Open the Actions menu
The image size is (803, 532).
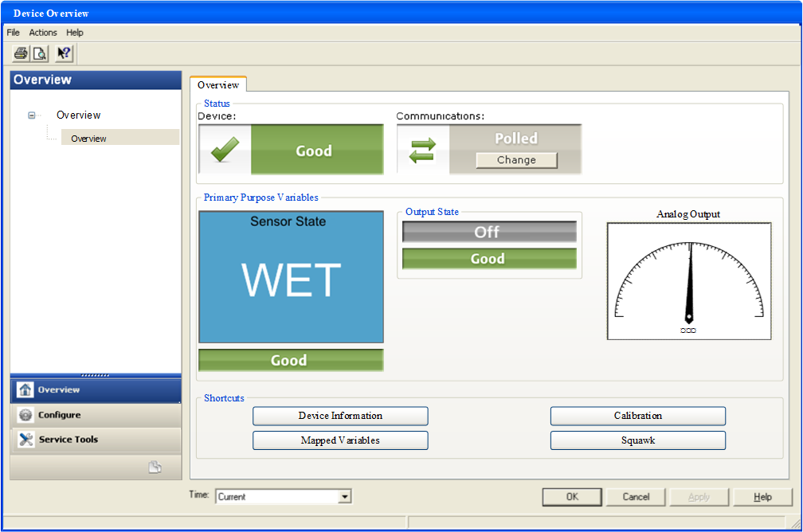[x=43, y=33]
